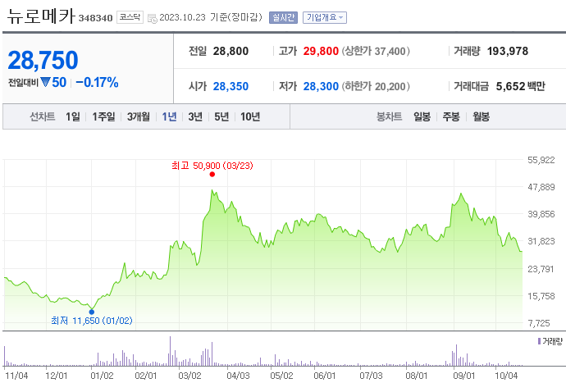This screenshot has height=392, width=566.
Task: Click the 뉴로메카 stock name heading
Action: (x=41, y=16)
